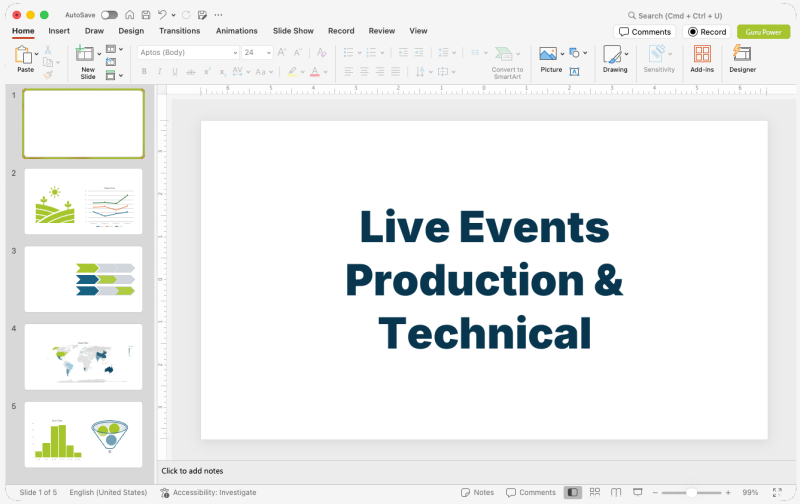Click the Decrease Font Size icon

tap(298, 52)
